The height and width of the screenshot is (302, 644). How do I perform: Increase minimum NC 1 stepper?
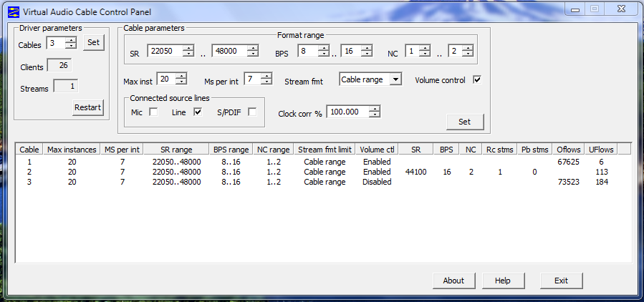(425, 48)
